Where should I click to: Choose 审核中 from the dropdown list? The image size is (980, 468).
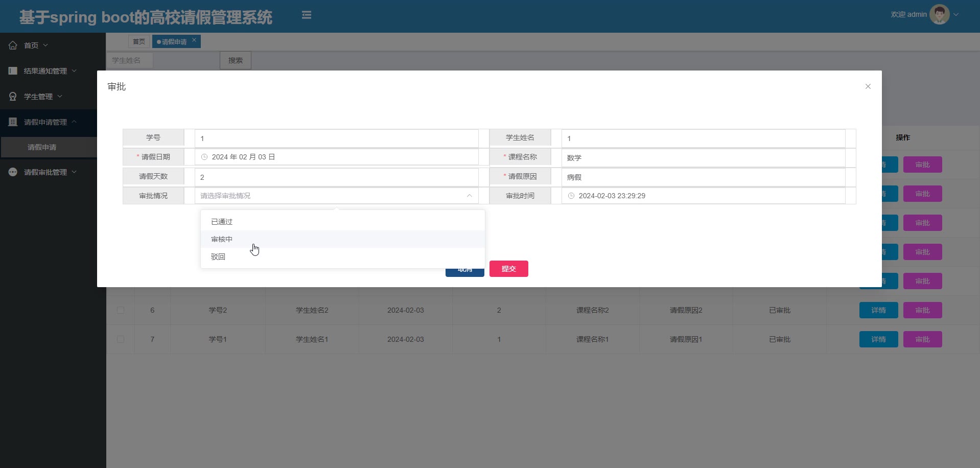pyautogui.click(x=342, y=239)
